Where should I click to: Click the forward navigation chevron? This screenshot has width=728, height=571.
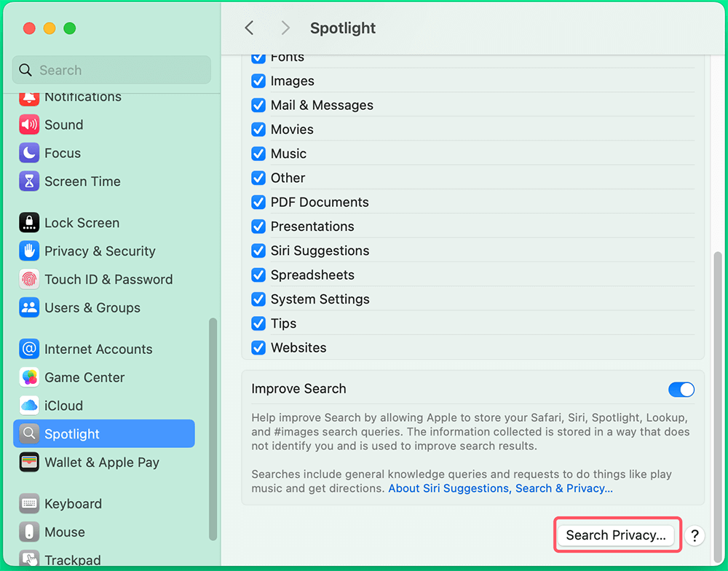[285, 28]
